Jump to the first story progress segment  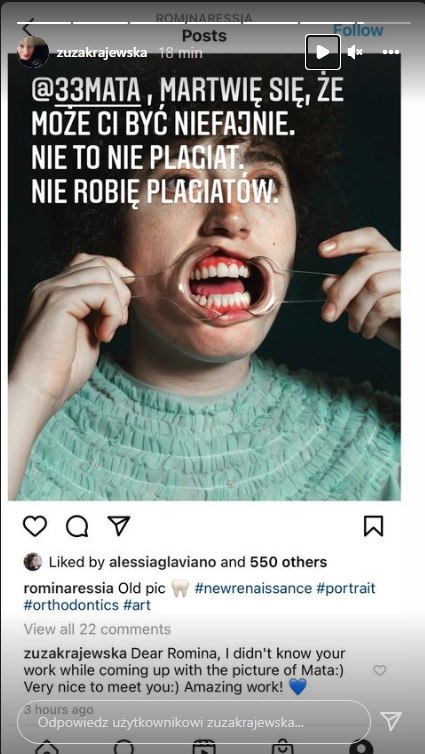[x=44, y=23]
